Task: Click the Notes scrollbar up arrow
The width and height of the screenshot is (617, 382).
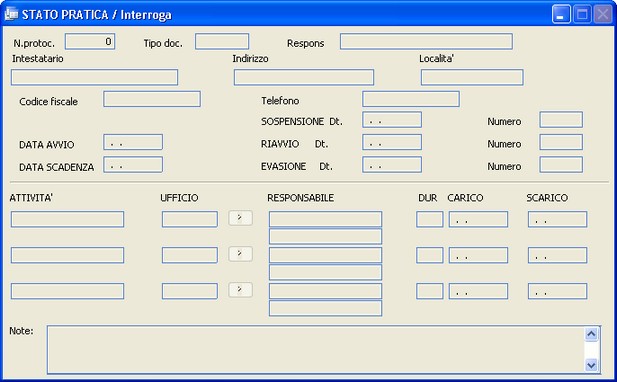Action: click(x=591, y=334)
